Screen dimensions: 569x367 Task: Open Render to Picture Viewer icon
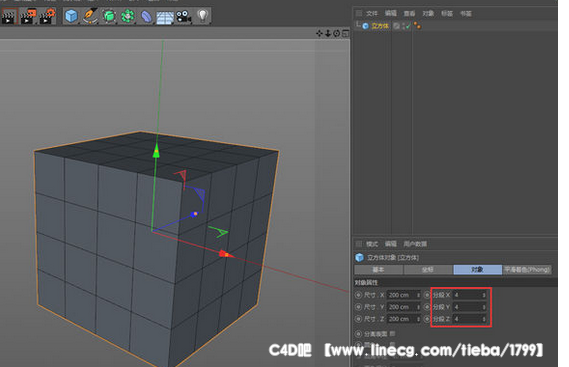28,16
